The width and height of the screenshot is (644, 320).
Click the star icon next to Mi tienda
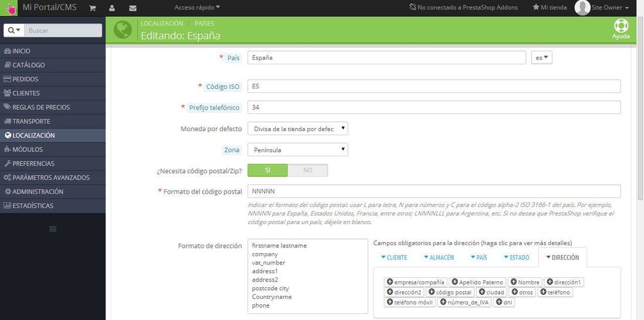pyautogui.click(x=536, y=8)
